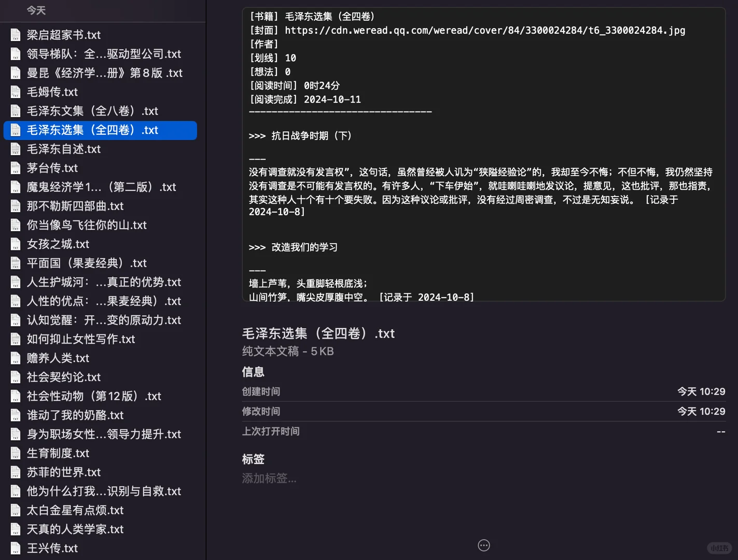
Task: Open the More actions ellipsis button
Action: pos(483,545)
